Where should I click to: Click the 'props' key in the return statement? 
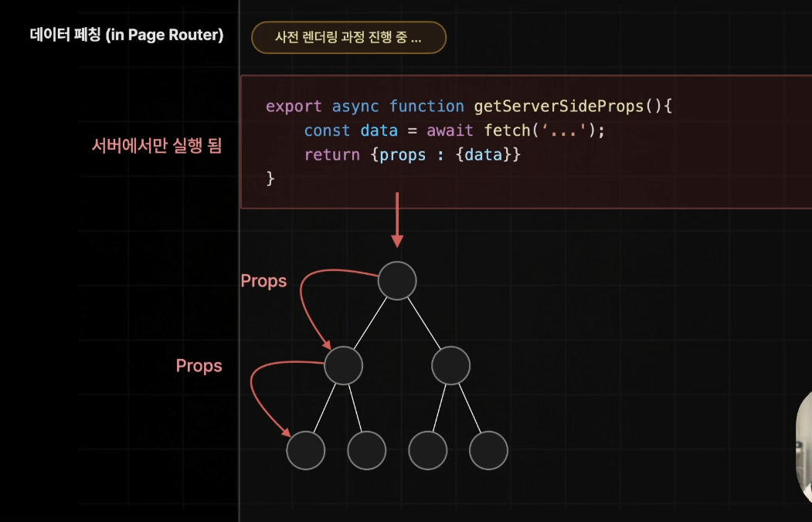403,154
